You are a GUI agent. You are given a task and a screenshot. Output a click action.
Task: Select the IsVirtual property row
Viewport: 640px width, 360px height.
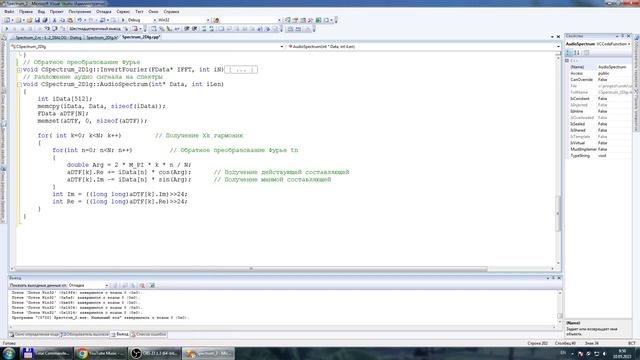point(598,143)
